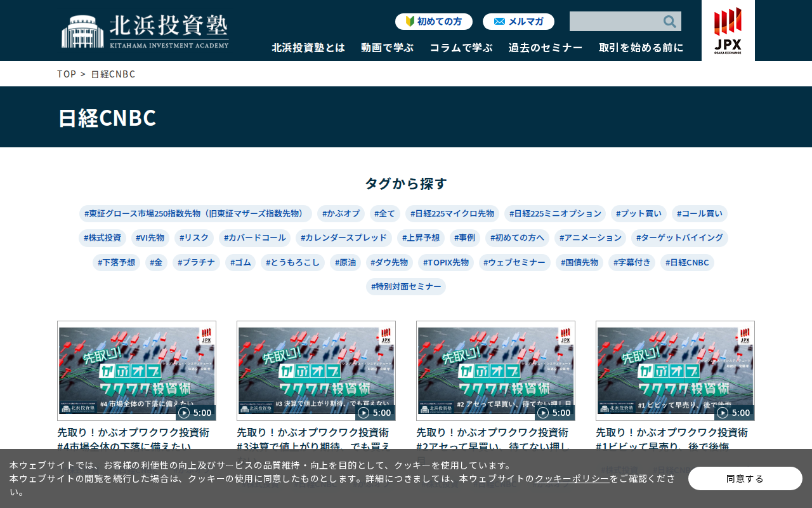Select the #VI先物 tag

(150, 238)
